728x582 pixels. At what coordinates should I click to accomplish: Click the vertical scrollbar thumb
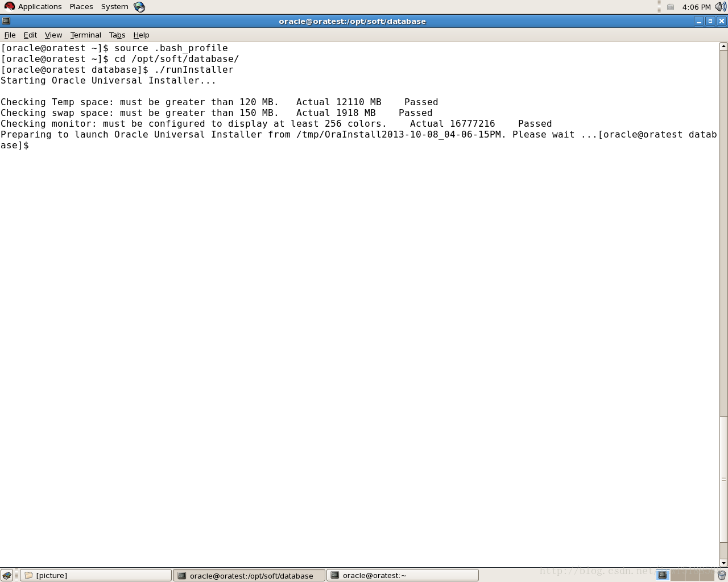click(723, 479)
